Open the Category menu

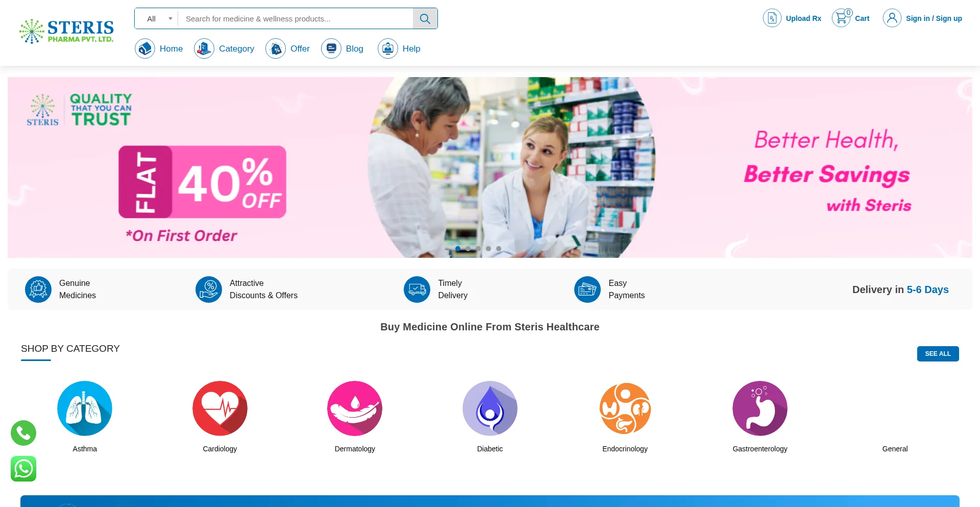236,49
